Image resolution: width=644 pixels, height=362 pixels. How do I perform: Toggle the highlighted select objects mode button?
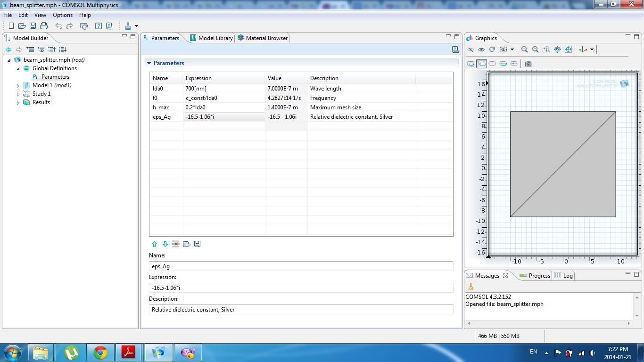481,64
